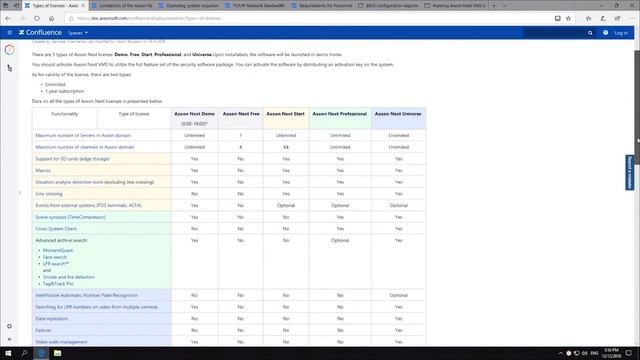
Task: Expand sidebar with double-arrow icon
Action: click(9, 339)
